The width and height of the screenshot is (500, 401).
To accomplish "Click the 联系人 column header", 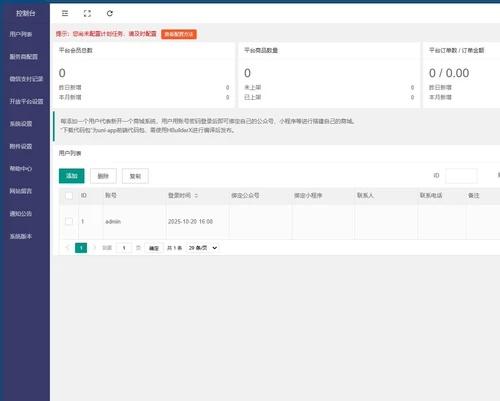I will tap(365, 195).
